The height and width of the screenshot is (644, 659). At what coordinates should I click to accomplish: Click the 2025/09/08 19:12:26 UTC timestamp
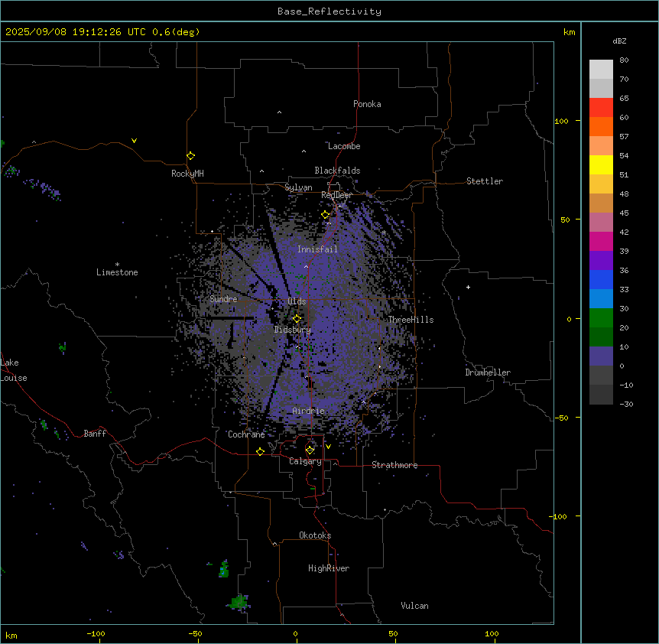tap(76, 32)
